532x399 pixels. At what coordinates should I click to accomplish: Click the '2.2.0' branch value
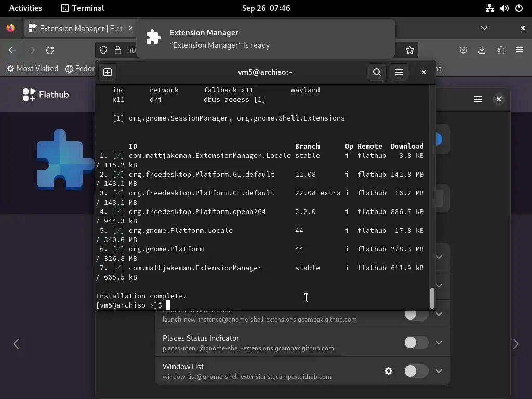coord(305,212)
